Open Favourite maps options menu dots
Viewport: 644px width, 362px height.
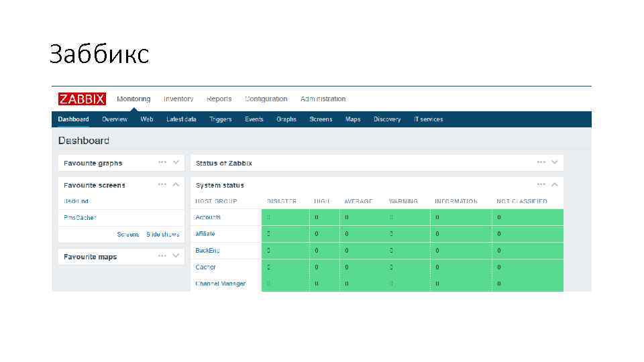[x=162, y=256]
